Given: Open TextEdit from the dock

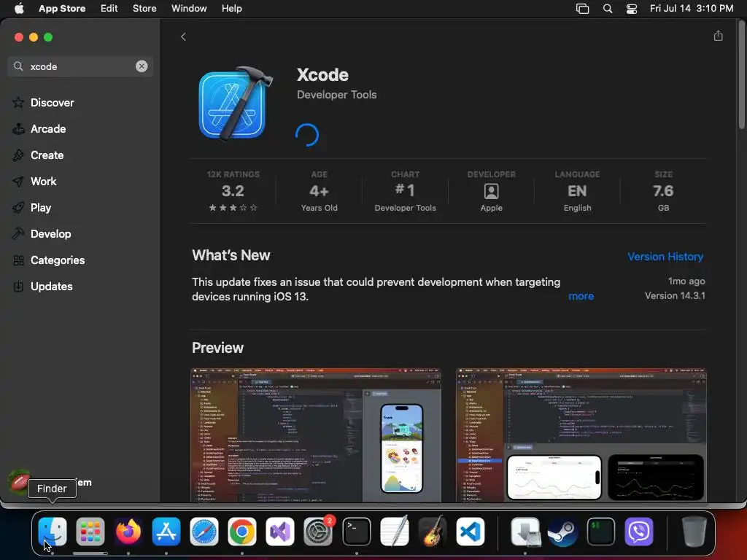Looking at the screenshot, I should (395, 532).
